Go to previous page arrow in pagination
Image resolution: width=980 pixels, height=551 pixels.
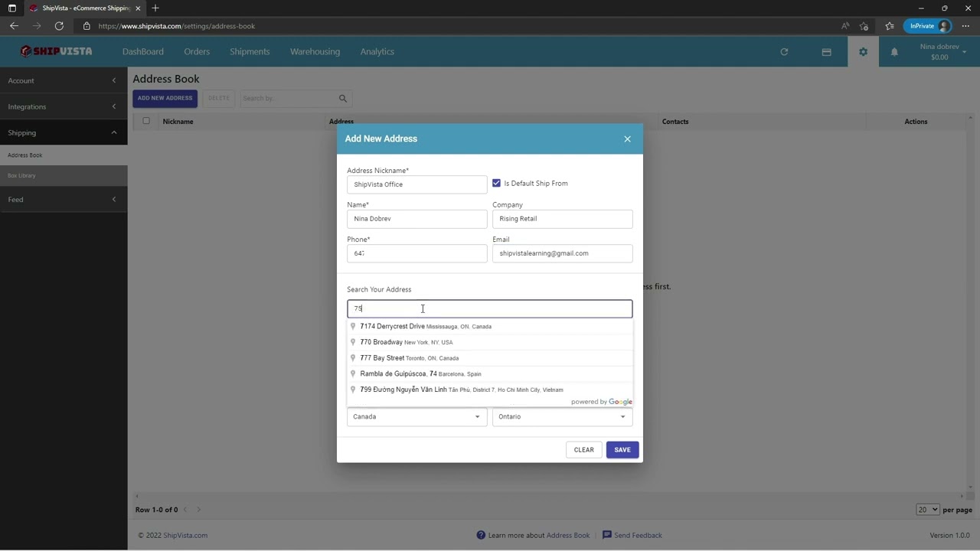click(185, 510)
